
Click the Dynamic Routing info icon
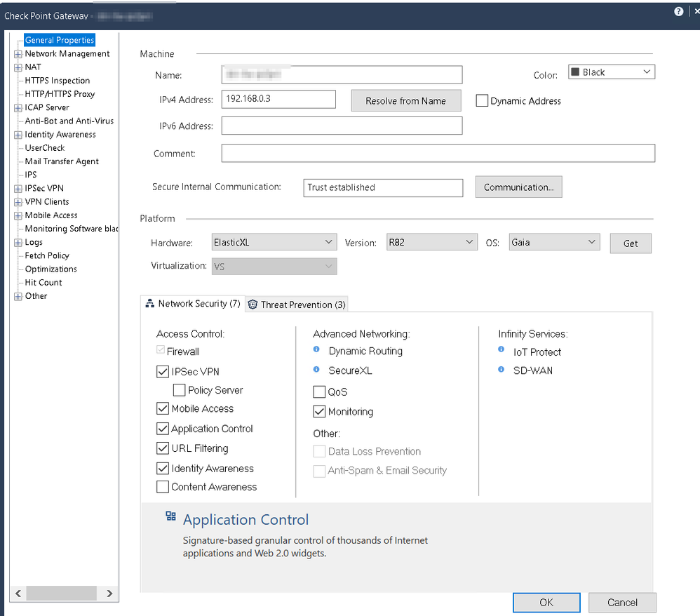coord(316,349)
